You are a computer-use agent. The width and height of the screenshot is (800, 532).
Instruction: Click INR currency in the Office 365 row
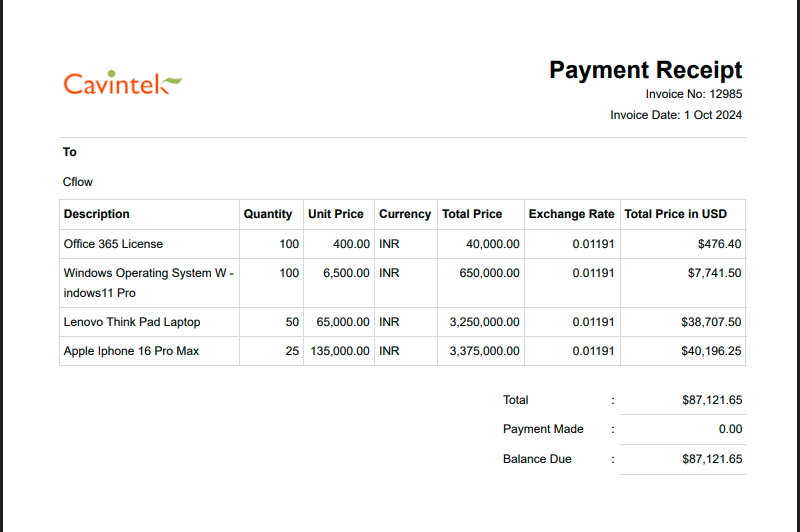[389, 244]
